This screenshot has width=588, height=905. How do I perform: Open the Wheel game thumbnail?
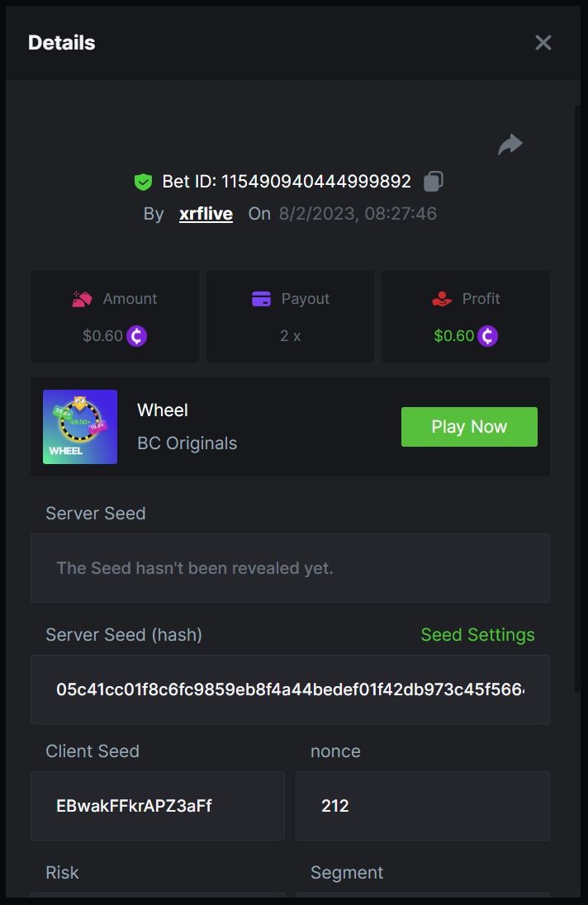(80, 427)
